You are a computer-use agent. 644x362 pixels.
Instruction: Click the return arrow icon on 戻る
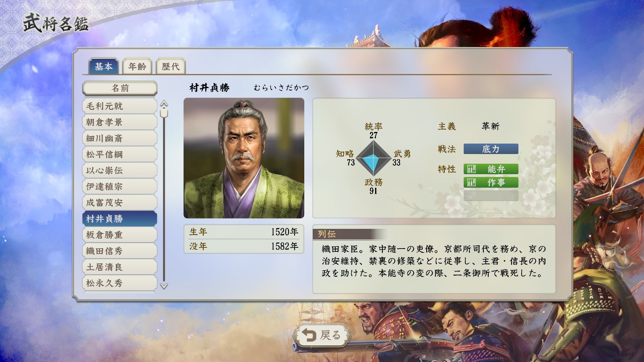coord(309,335)
